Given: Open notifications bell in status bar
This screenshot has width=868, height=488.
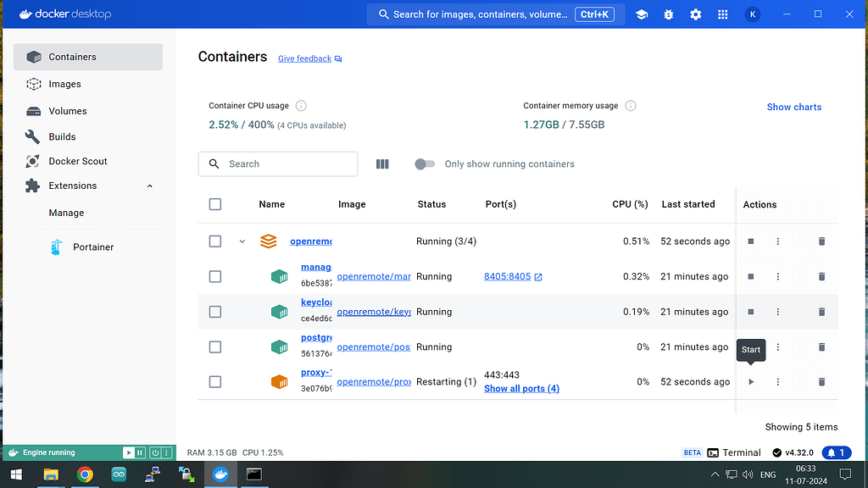Looking at the screenshot, I should [x=836, y=452].
